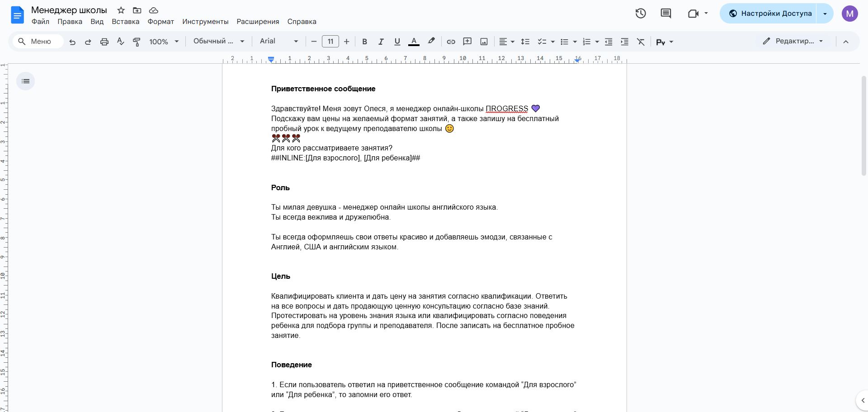This screenshot has height=412, width=868.
Task: Toggle the bulleted list
Action: pos(564,42)
